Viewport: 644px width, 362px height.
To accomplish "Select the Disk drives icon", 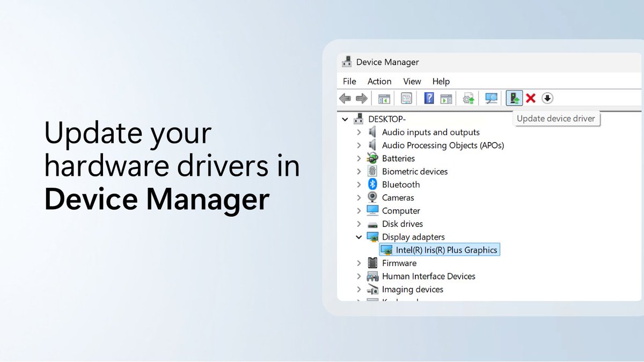I will tap(372, 224).
